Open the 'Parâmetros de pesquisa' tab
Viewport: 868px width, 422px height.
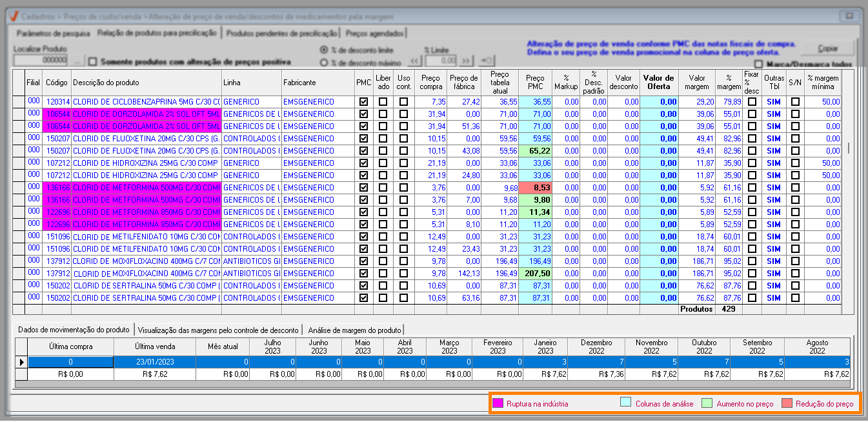tap(53, 33)
